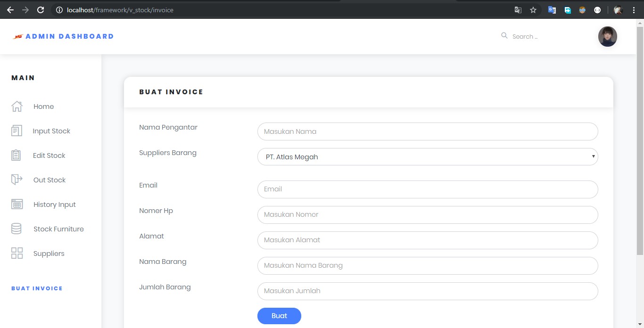
Task: Click the search magnifier icon
Action: (x=504, y=36)
